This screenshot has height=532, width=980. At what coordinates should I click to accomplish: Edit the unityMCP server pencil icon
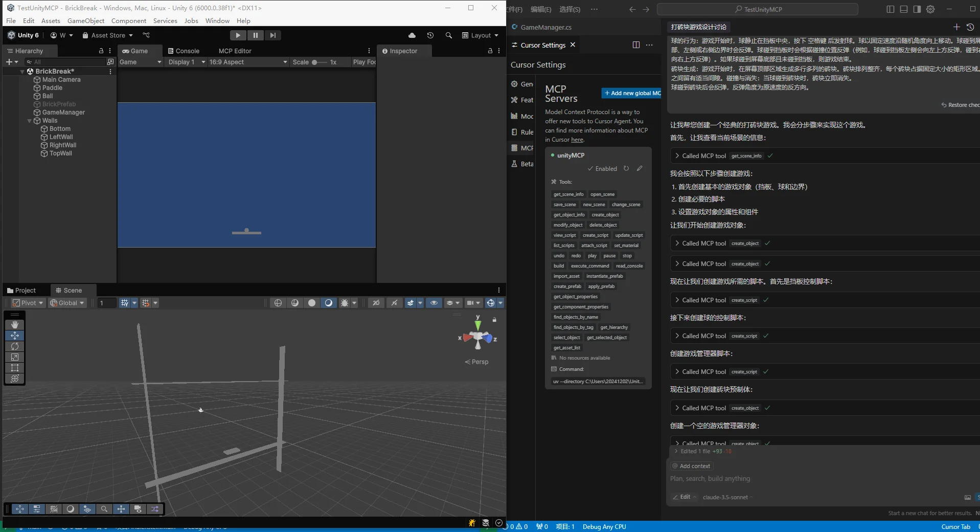click(640, 168)
